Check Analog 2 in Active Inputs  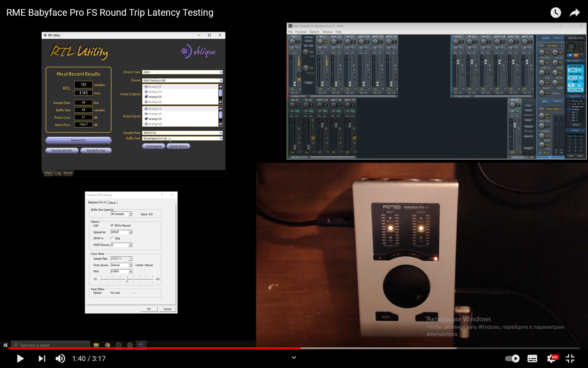click(x=146, y=114)
